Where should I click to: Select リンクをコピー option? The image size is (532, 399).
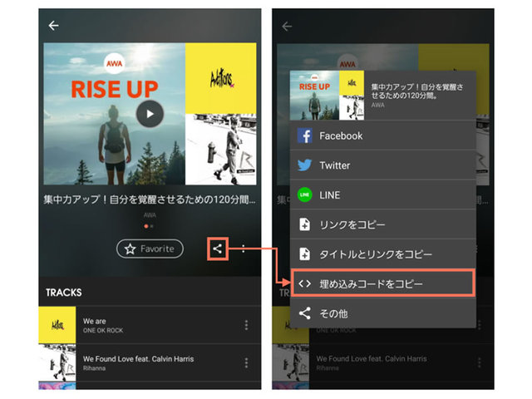tap(382, 224)
